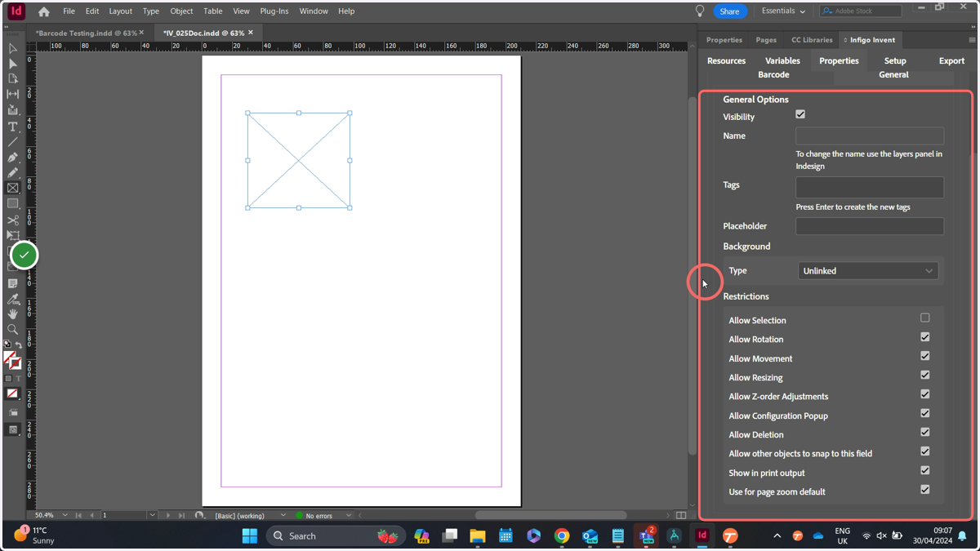Uncheck Allow Z-order Adjustments checkbox
980x551 pixels.
(925, 394)
